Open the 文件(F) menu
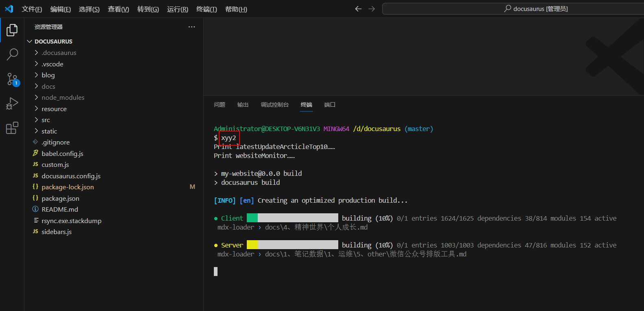 [x=32, y=9]
